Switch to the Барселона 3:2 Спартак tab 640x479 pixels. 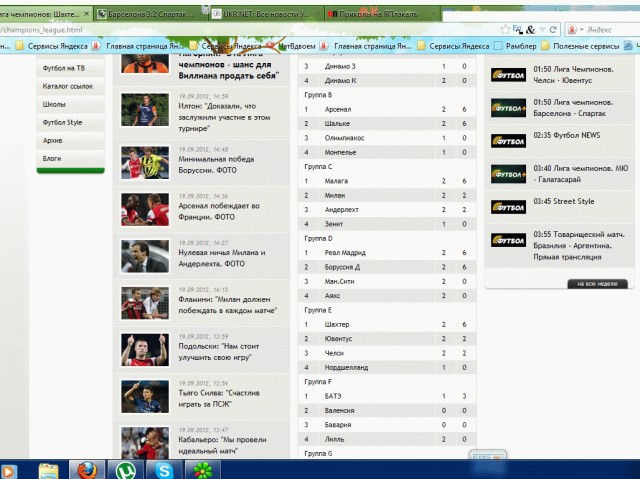(151, 14)
